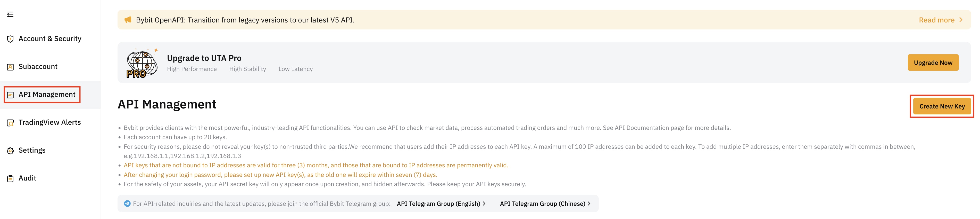Screen dimensions: 980x219
Task: Click the 'Upgrade to UTA Pro' heading
Action: coord(204,58)
